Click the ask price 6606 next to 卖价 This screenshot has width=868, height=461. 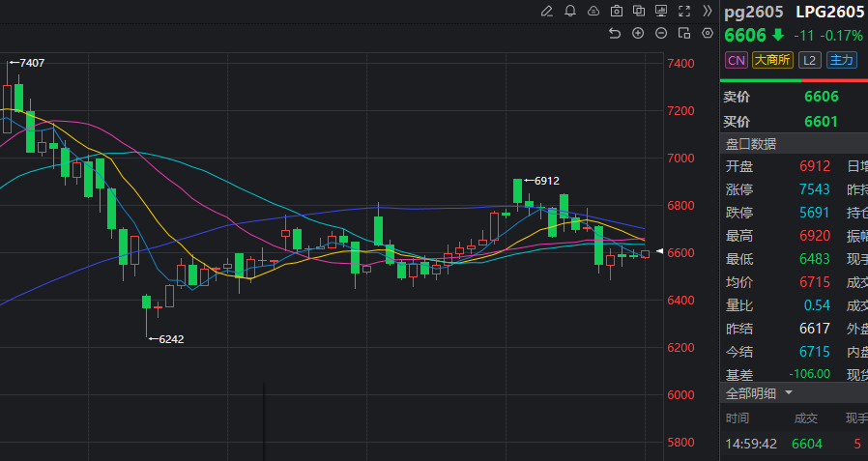tap(822, 97)
